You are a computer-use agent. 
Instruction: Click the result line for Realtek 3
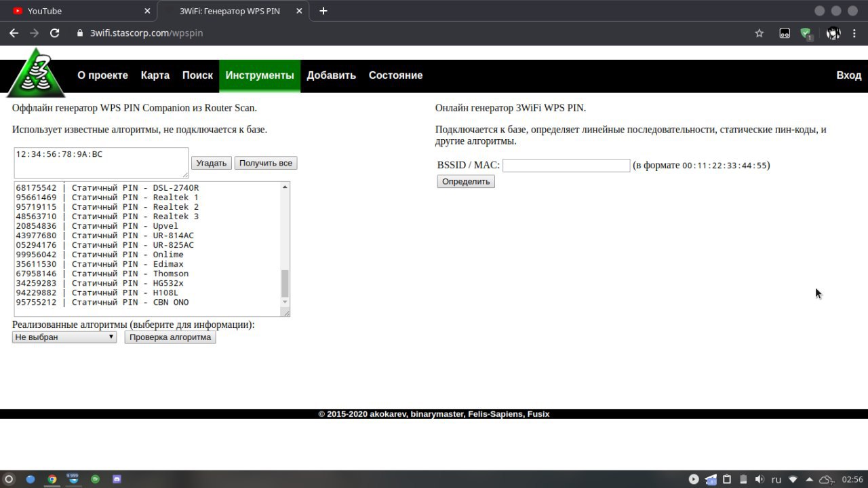click(x=107, y=217)
